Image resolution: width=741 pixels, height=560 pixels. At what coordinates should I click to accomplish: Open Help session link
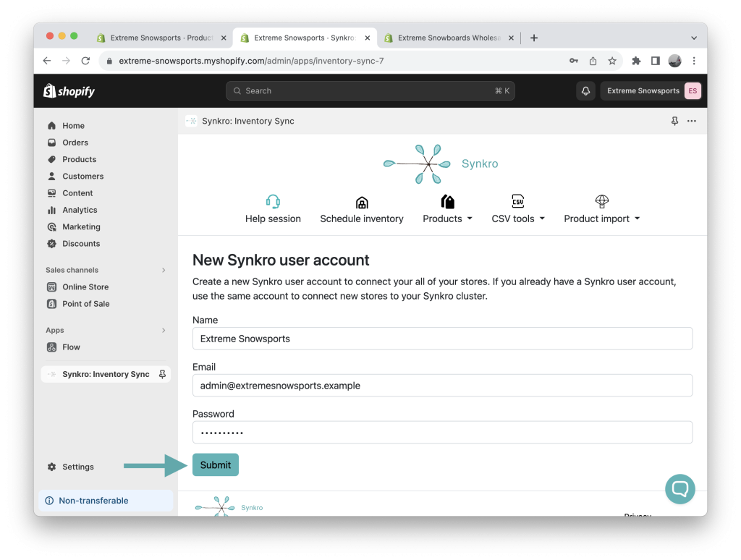273,219
